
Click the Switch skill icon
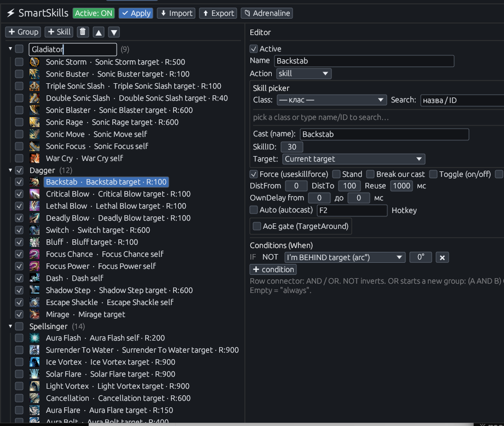click(x=35, y=230)
